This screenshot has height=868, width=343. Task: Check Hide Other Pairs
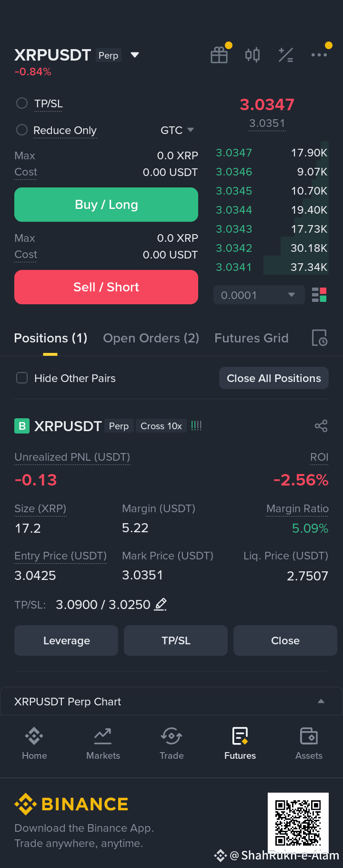[22, 378]
